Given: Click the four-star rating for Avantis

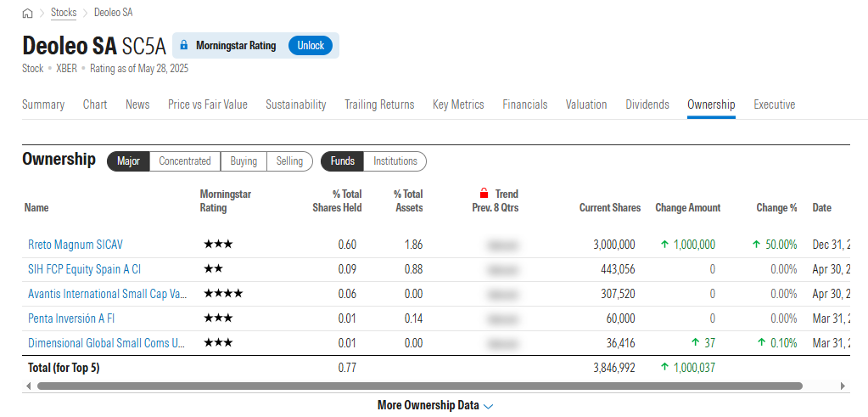Looking at the screenshot, I should pyautogui.click(x=223, y=294).
